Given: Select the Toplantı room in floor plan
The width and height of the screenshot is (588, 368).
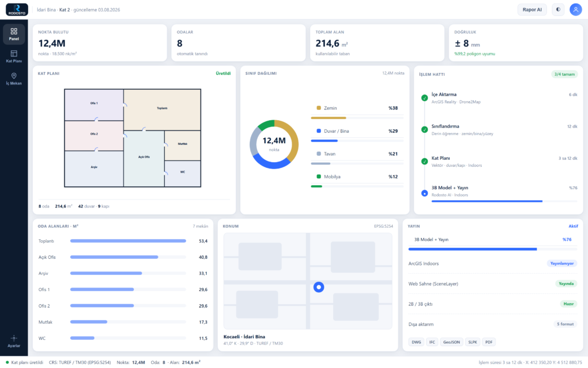Looking at the screenshot, I should 162,109.
